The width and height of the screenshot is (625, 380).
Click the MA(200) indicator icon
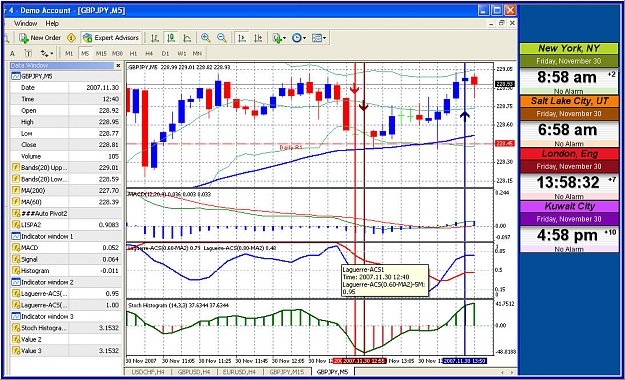coord(16,191)
